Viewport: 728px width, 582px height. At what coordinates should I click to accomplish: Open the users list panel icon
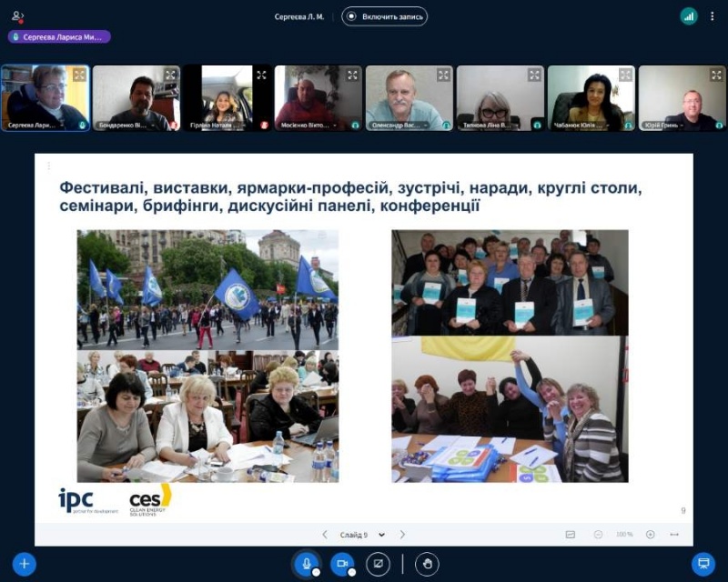[x=18, y=16]
